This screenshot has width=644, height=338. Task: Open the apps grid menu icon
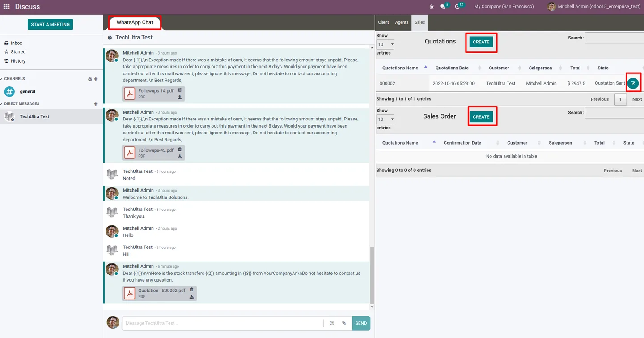(7, 7)
